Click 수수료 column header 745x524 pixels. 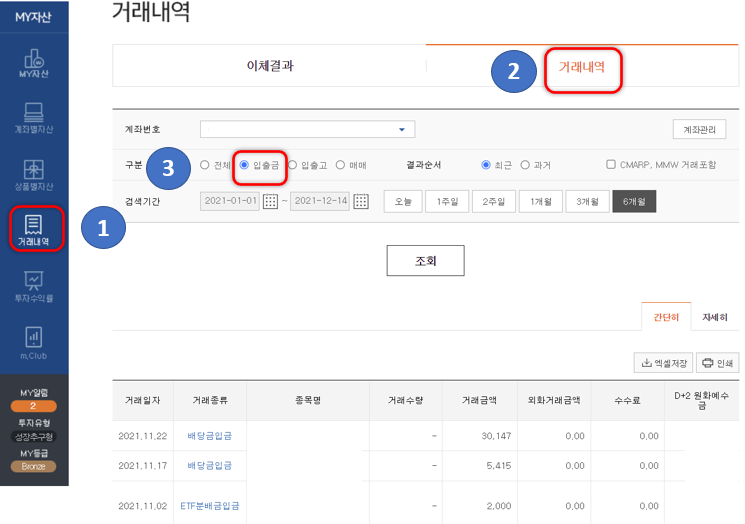(x=627, y=400)
